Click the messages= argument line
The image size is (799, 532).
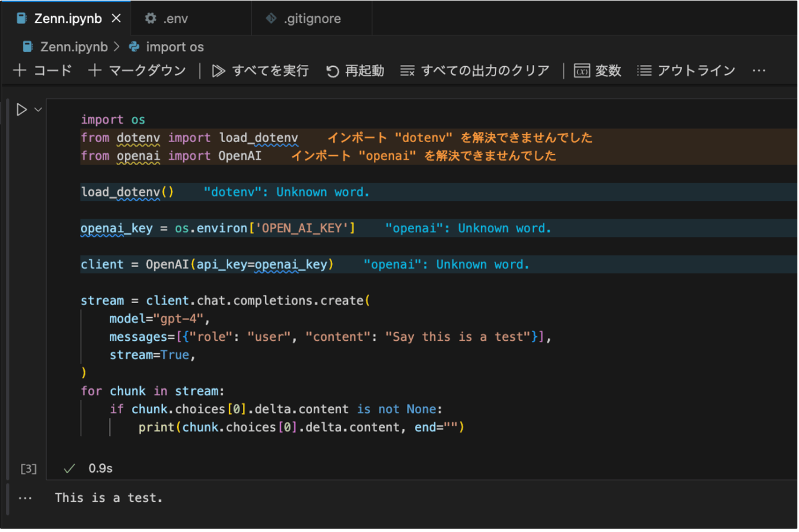tap(330, 337)
